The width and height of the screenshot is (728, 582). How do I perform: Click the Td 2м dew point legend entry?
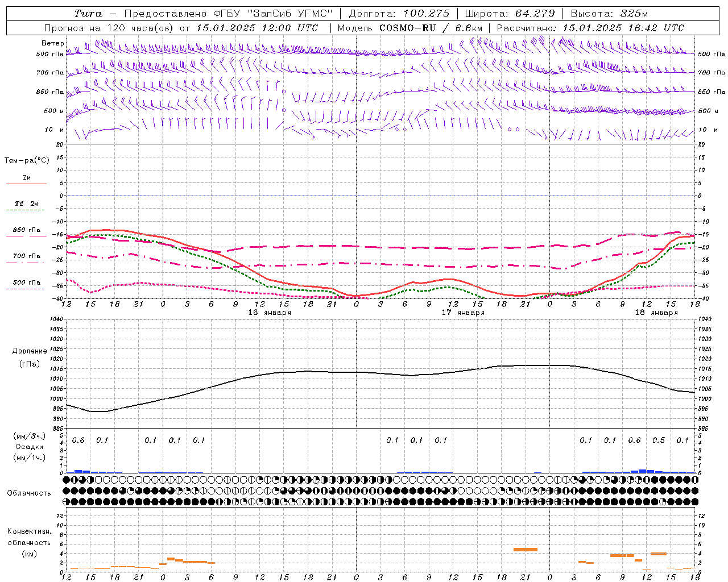26,203
